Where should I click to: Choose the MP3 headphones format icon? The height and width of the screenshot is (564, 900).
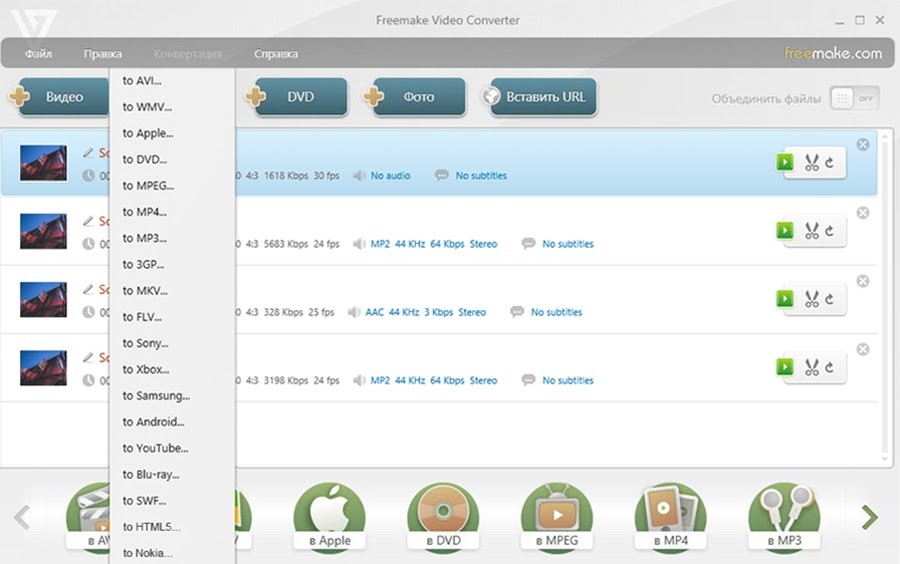coord(784,517)
